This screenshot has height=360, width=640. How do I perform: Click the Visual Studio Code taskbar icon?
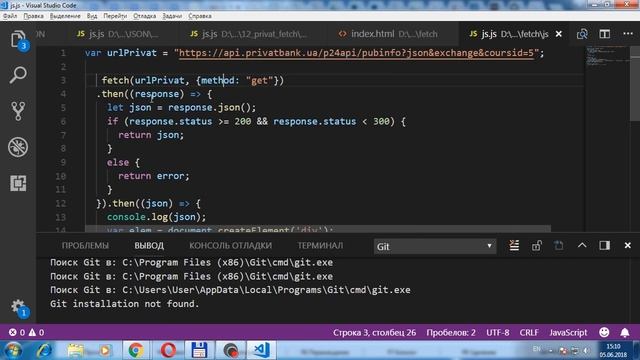pos(261,350)
